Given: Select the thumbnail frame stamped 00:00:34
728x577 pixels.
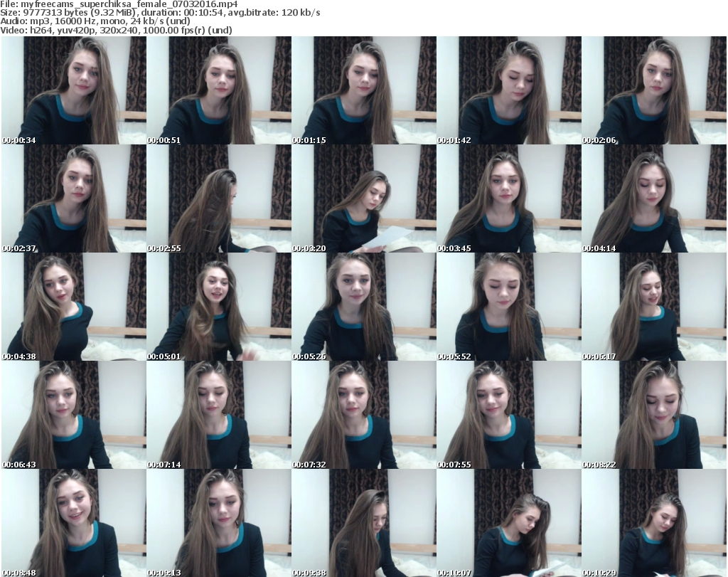Looking at the screenshot, I should 74,90.
